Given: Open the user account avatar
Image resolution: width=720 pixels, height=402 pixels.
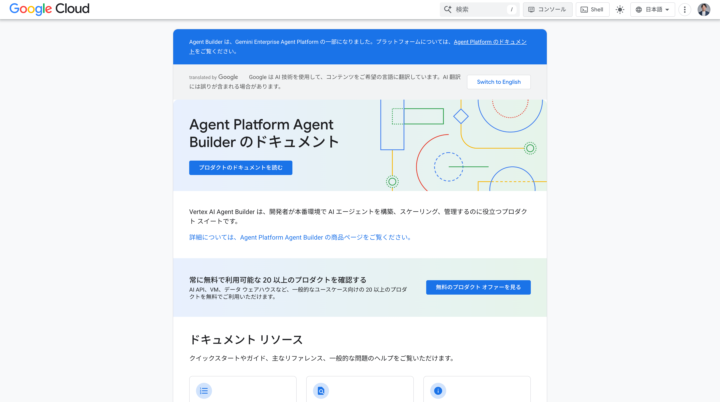Looking at the screenshot, I should [704, 9].
